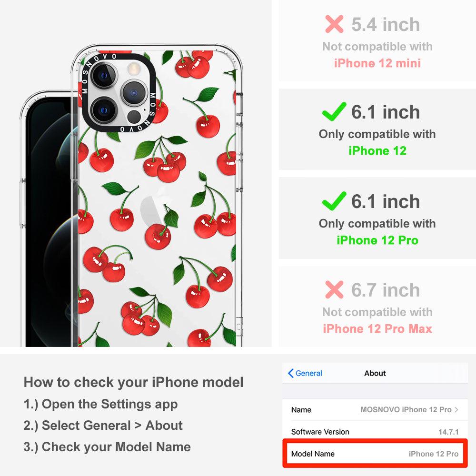This screenshot has height=476, width=476.
Task: Click the cherry case product image
Action: [131, 196]
